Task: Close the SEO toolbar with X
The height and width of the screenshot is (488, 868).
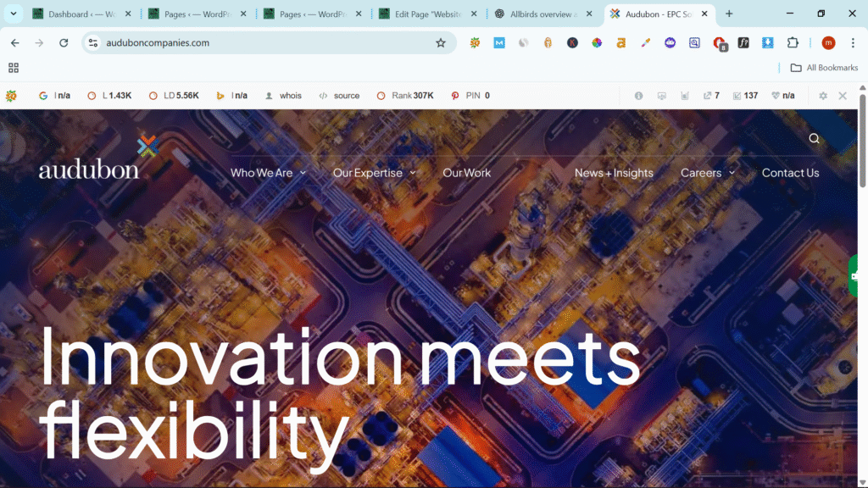Action: [843, 96]
